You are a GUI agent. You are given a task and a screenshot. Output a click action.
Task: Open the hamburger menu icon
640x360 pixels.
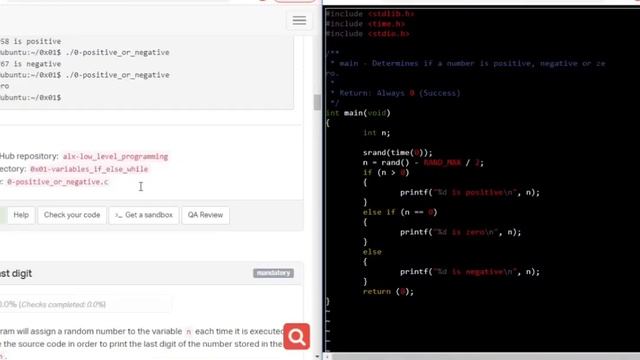pyautogui.click(x=299, y=20)
